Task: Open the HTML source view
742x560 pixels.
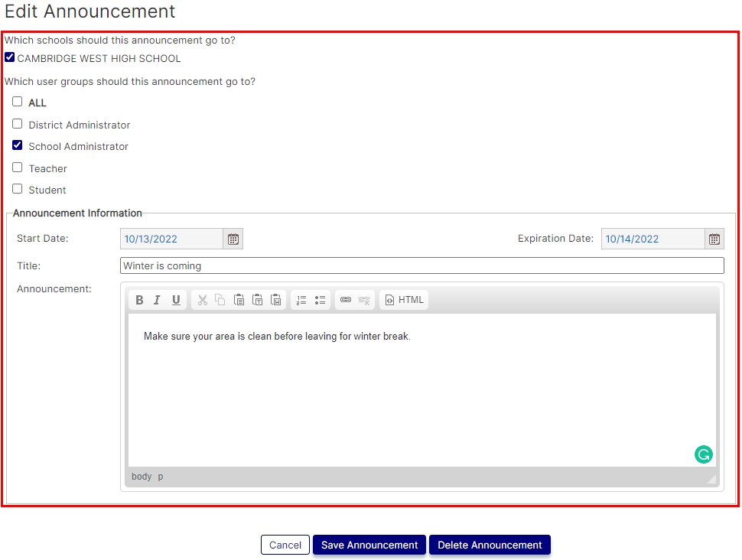Action: point(404,299)
